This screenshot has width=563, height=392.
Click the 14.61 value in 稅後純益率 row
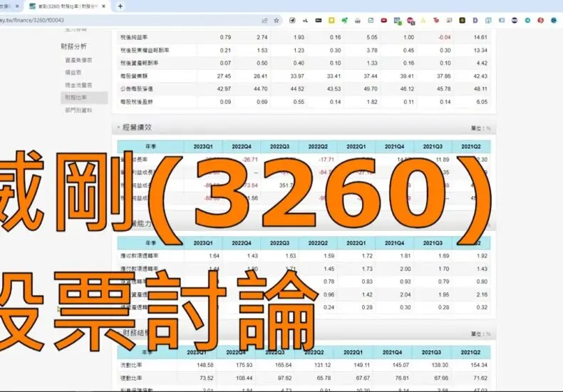point(480,37)
